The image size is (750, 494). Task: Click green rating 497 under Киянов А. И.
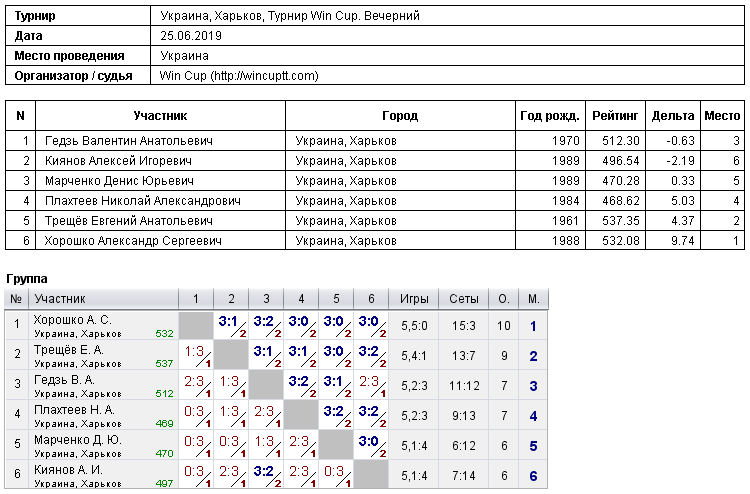(x=165, y=483)
